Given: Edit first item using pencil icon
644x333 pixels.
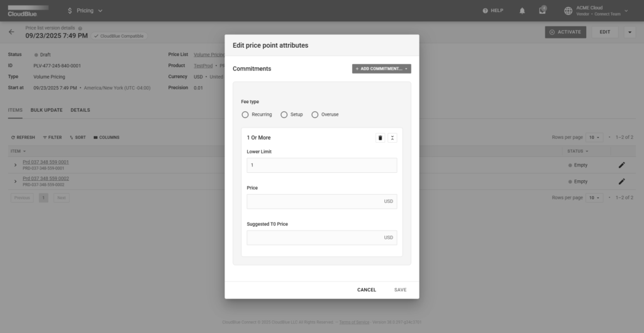Looking at the screenshot, I should click(x=621, y=165).
